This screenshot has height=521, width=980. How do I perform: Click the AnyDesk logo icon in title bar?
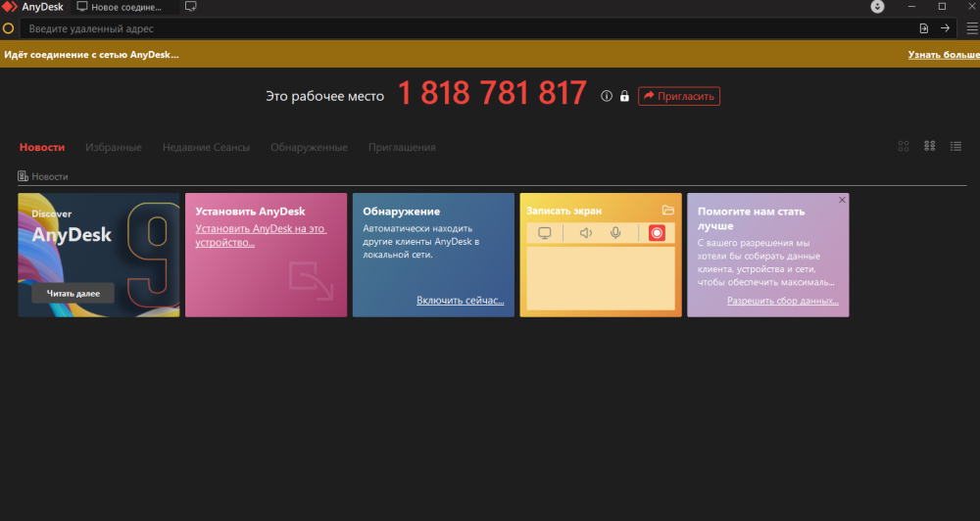pyautogui.click(x=10, y=7)
